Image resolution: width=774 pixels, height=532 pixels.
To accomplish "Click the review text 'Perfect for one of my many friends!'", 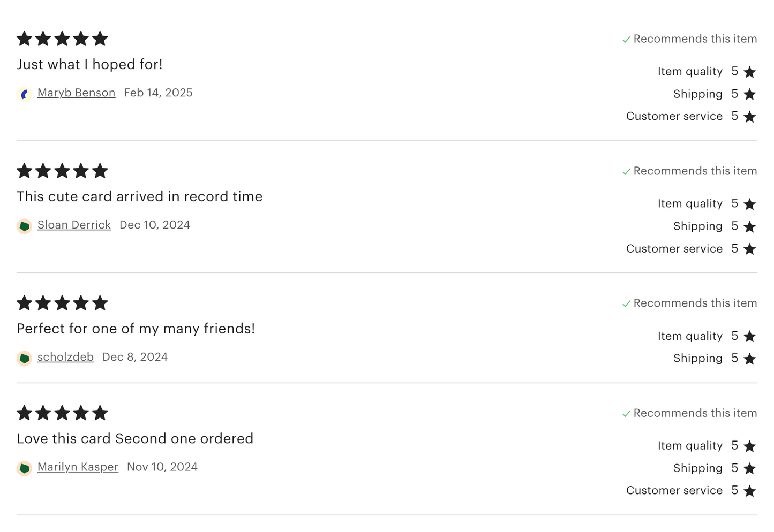I will click(136, 329).
